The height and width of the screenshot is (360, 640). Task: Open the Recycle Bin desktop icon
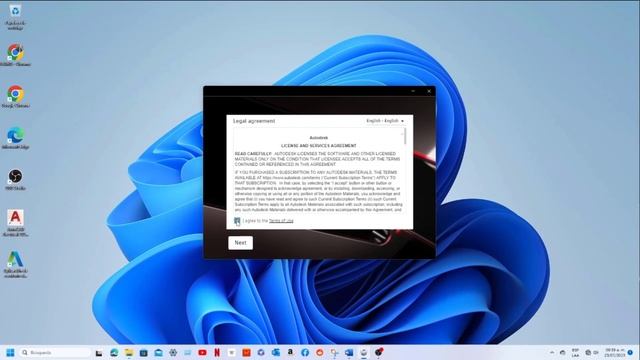pyautogui.click(x=15, y=16)
